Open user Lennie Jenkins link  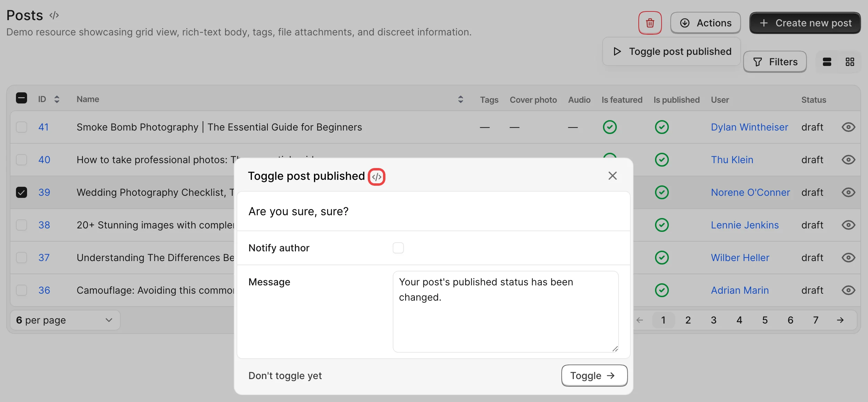coord(745,225)
